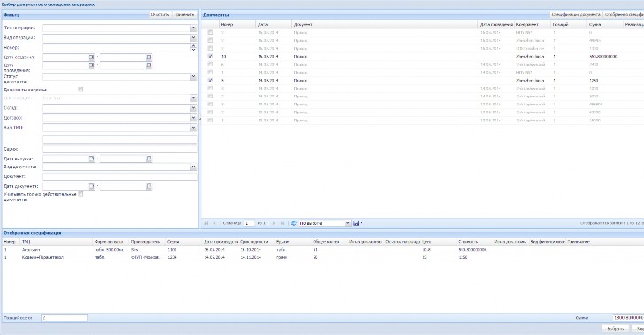Viewport: 644px width, 335px height.
Task: Expand the 'Статус документа' dropdown
Action: [x=193, y=77]
